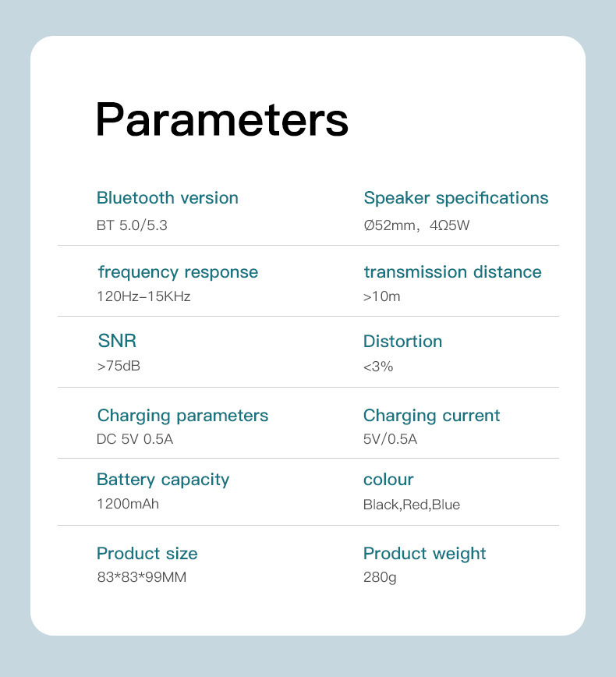Select the Bluetooth version label
Screen dimensions: 616x677
167,198
